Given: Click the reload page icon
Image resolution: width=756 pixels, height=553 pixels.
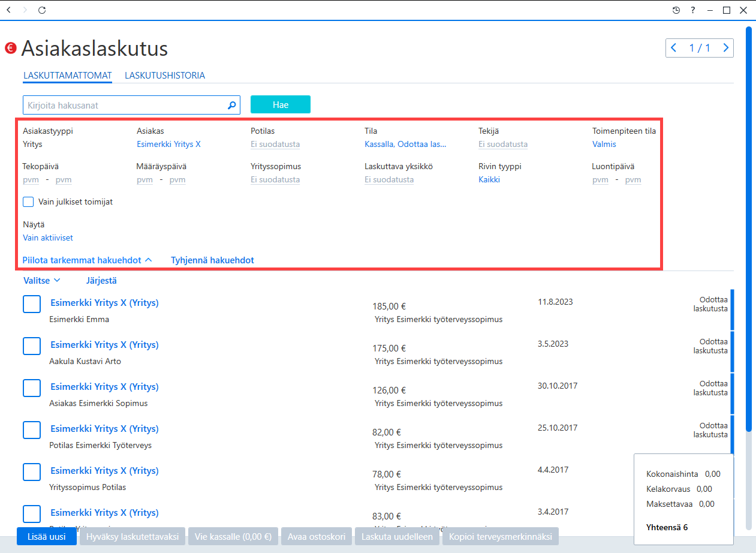Looking at the screenshot, I should pyautogui.click(x=41, y=10).
